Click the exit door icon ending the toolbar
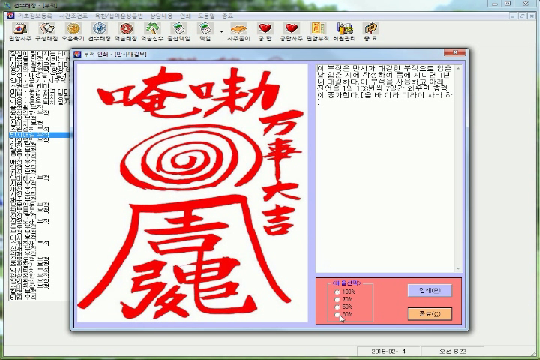The width and height of the screenshot is (540, 360). point(371,29)
